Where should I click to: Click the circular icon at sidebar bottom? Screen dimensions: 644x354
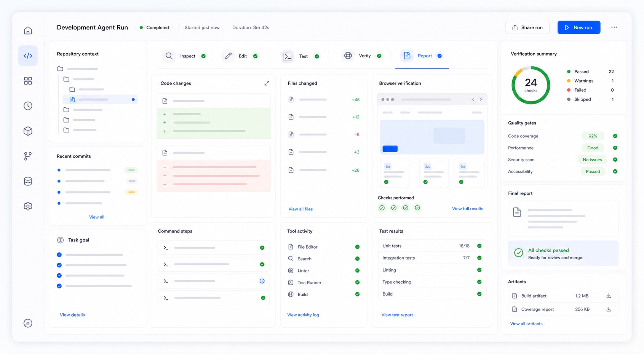28,323
